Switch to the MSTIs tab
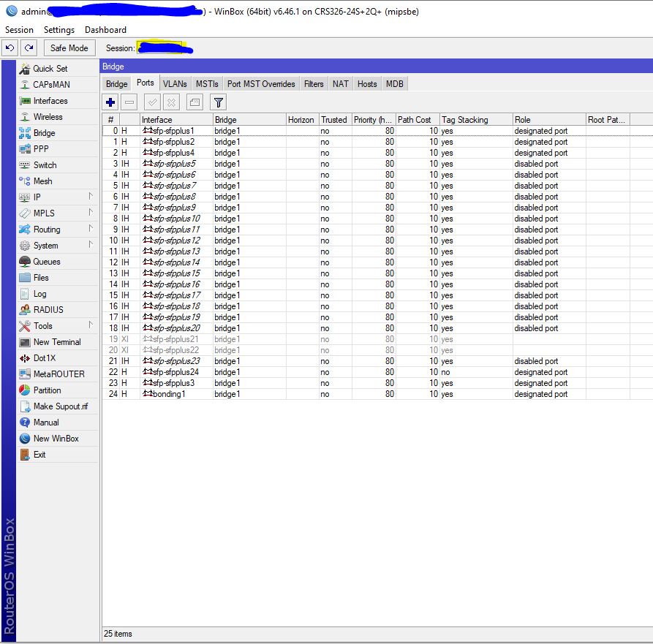The width and height of the screenshot is (653, 644). point(207,84)
